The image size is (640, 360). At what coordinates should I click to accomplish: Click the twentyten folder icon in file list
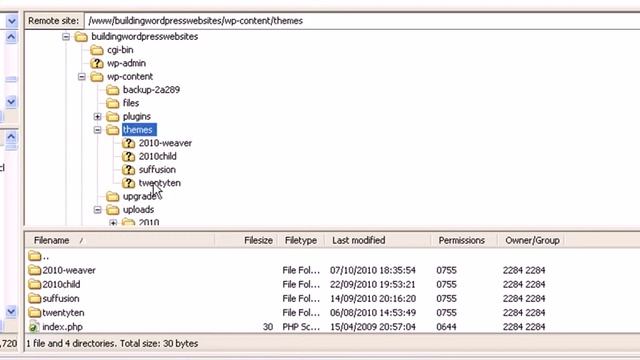[x=35, y=313]
